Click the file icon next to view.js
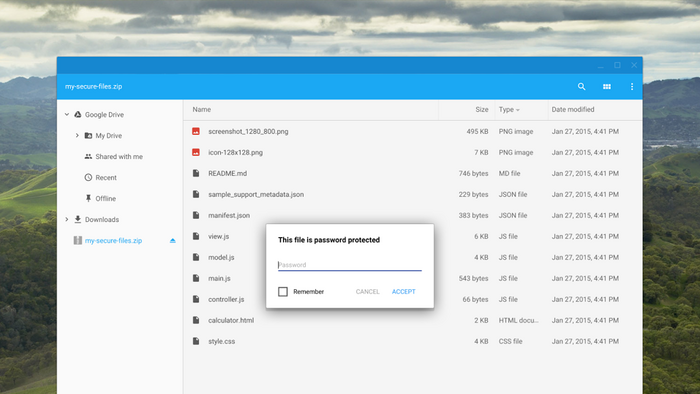 click(x=196, y=236)
